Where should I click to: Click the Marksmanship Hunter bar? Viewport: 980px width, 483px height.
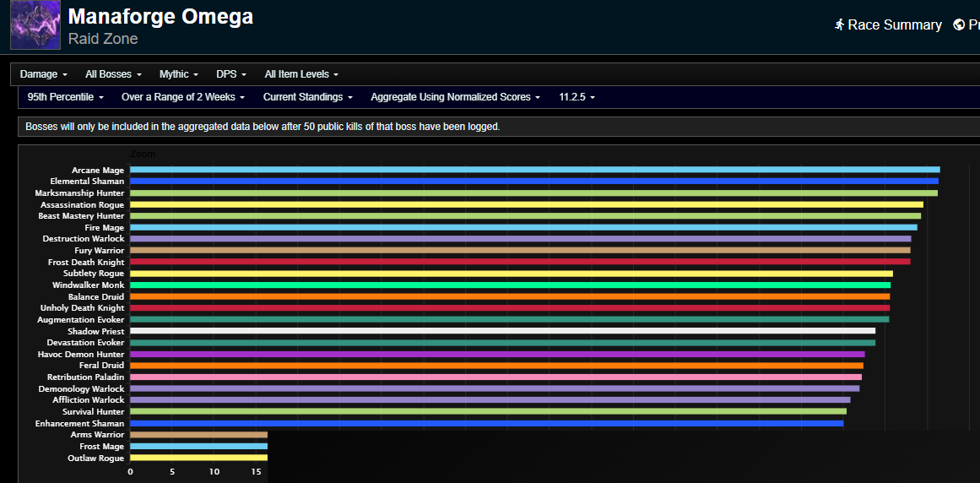[533, 193]
